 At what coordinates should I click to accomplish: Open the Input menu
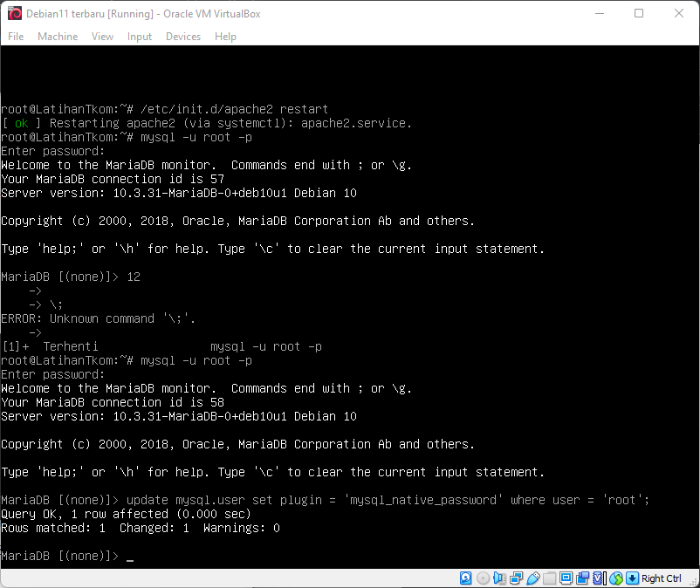tap(140, 37)
